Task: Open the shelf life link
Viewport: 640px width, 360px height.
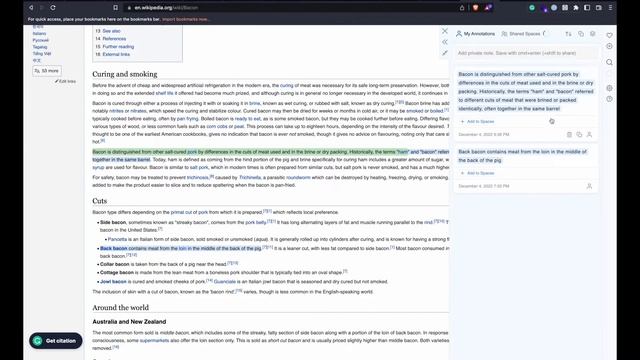Action: pos(164,93)
